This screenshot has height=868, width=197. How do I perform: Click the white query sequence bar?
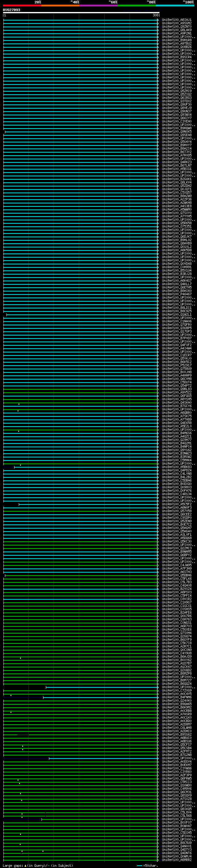pos(81,12)
